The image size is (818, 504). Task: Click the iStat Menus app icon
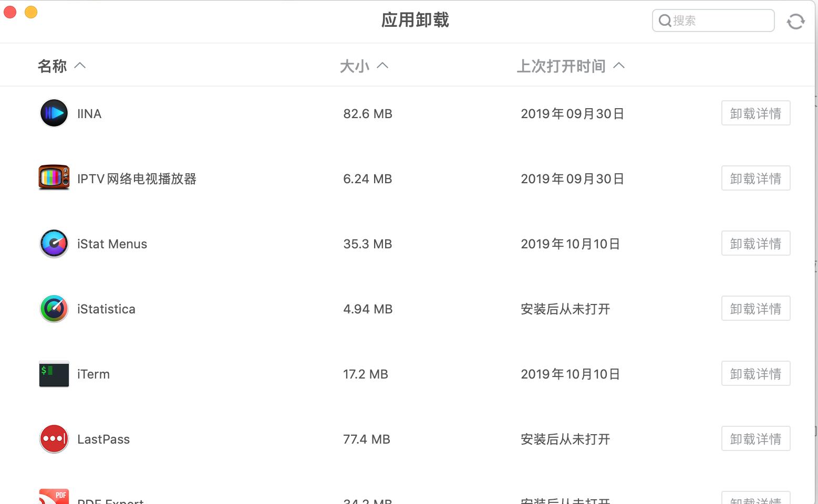coord(54,243)
